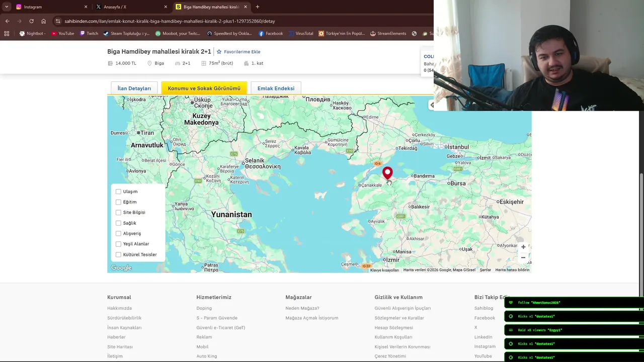
Task: Open the globe-icon bookmark after StreamElements
Action: tap(414, 34)
